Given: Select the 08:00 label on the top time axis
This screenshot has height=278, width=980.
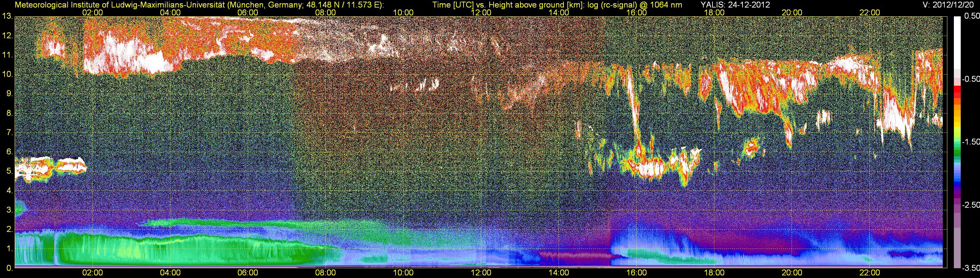Looking at the screenshot, I should click(x=326, y=12).
